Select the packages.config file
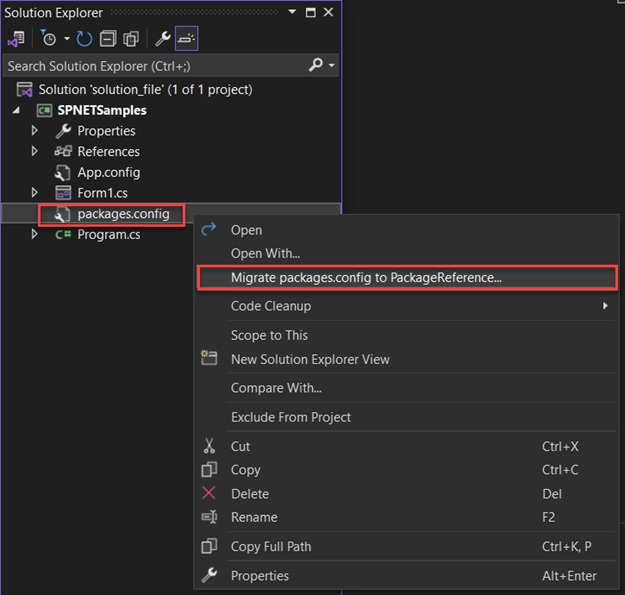This screenshot has height=595, width=625. (123, 214)
